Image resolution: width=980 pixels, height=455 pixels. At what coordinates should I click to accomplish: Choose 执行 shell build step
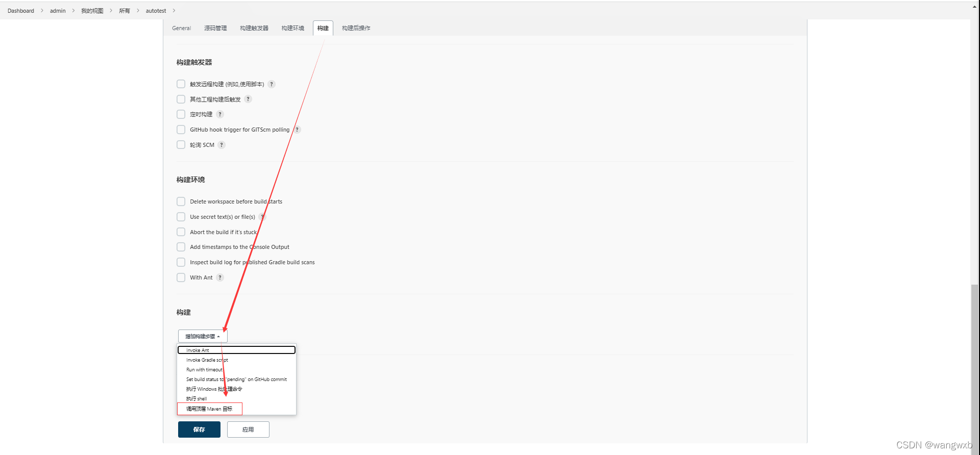236,399
